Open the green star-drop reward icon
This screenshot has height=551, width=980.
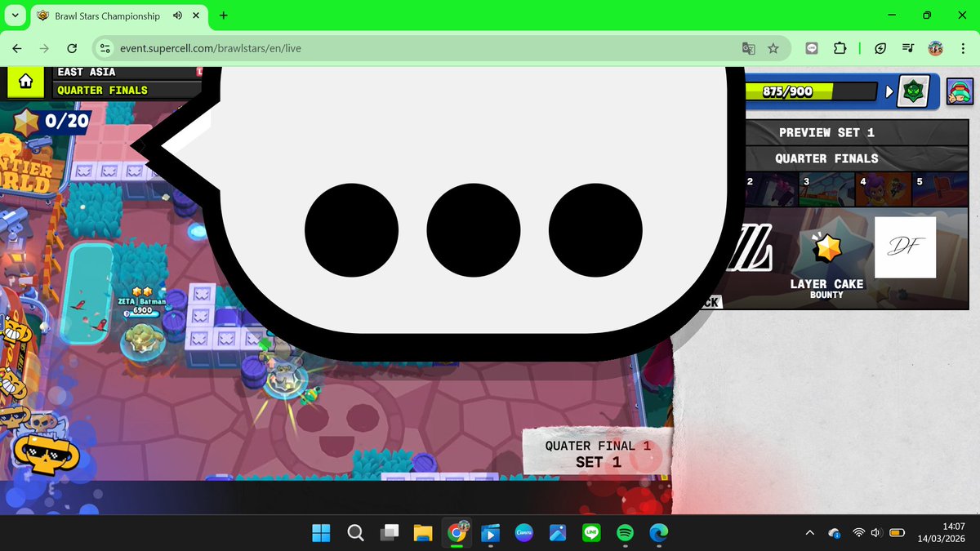tap(913, 91)
